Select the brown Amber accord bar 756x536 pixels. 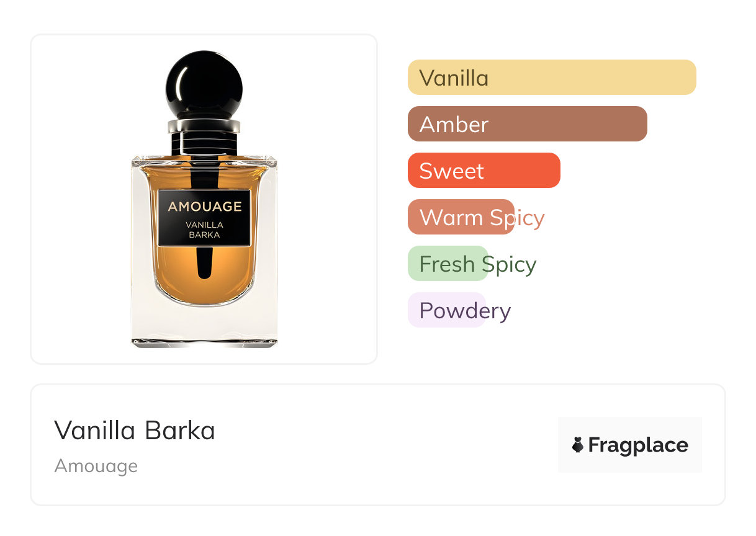click(x=527, y=124)
